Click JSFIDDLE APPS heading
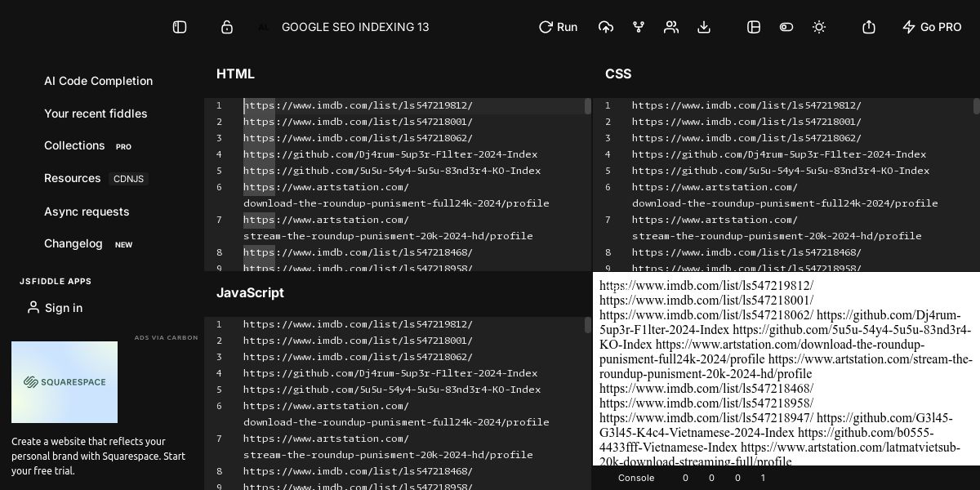Image resolution: width=980 pixels, height=490 pixels. pyautogui.click(x=56, y=281)
